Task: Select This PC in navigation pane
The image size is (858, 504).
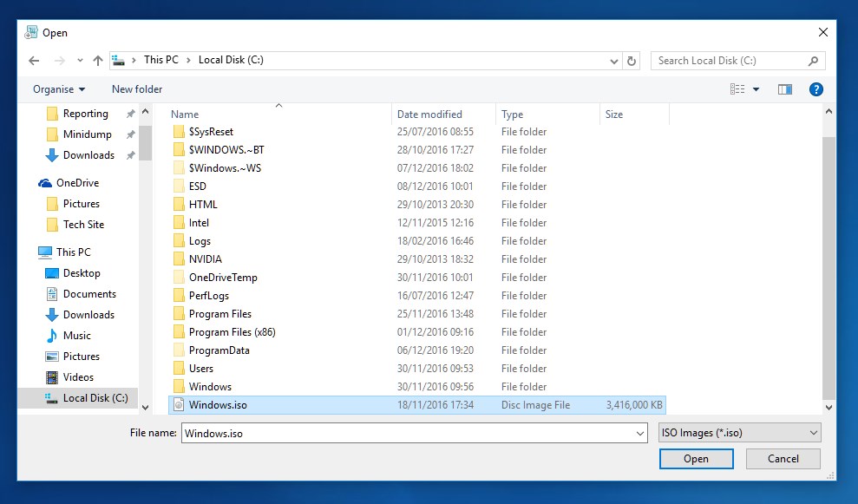Action: pyautogui.click(x=74, y=252)
